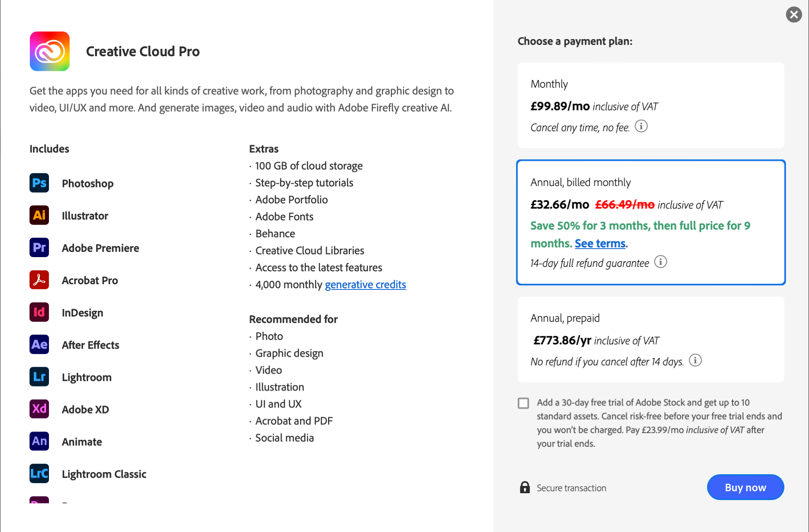The image size is (809, 532).
Task: Click the Creative Cloud Pro logo icon
Action: tap(50, 51)
